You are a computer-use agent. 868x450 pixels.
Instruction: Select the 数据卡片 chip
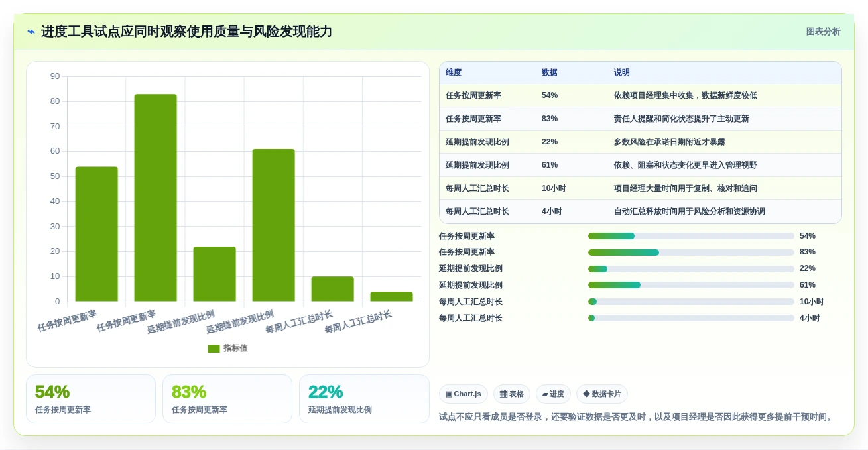[602, 394]
